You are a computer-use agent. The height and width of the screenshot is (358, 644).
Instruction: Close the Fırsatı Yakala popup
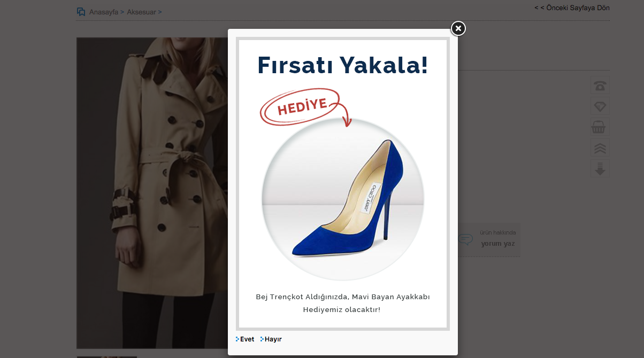click(x=458, y=28)
